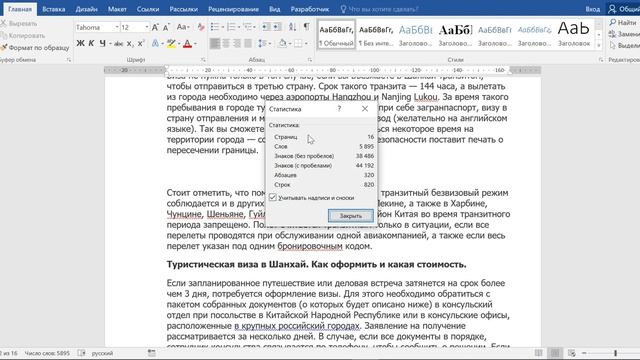Open shading fill color bucket
640x360 pixels.
[282, 43]
